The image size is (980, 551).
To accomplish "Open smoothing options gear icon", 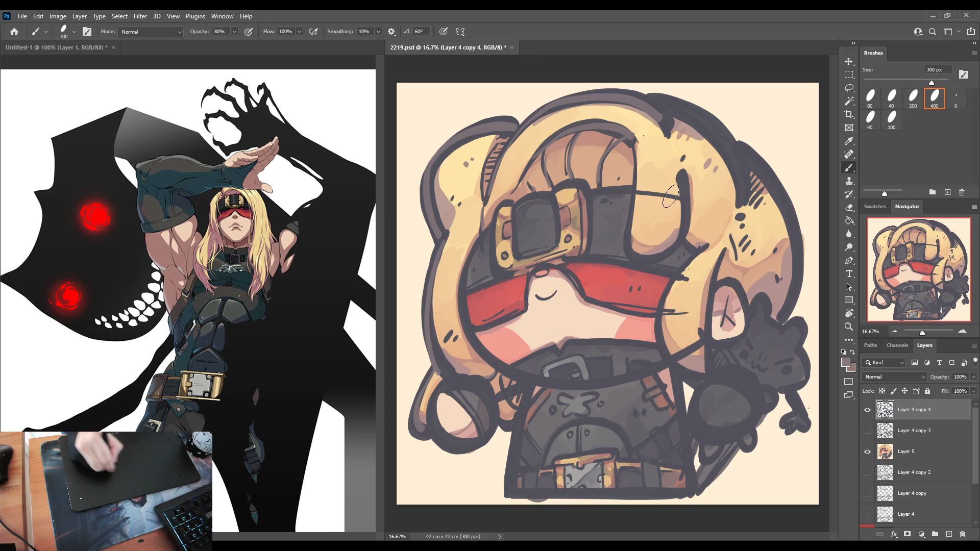I will coord(391,32).
